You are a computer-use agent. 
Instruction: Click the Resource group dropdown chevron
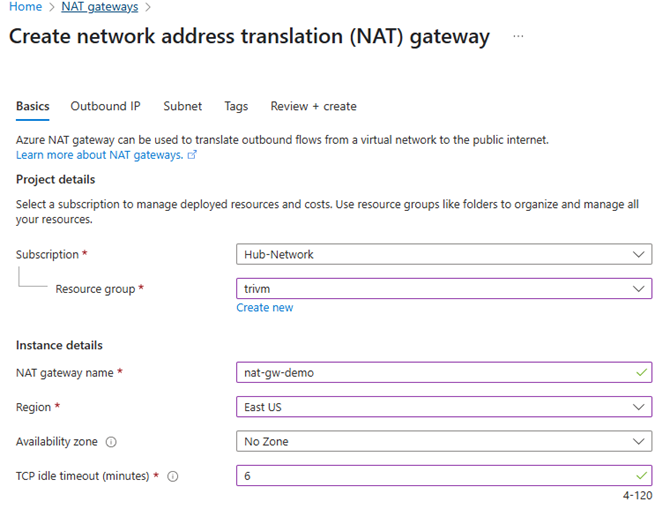(x=638, y=289)
